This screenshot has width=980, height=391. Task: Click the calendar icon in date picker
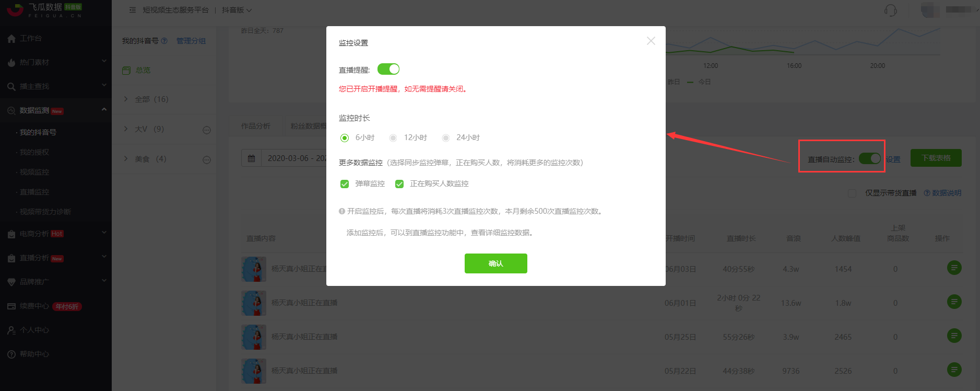pos(251,158)
